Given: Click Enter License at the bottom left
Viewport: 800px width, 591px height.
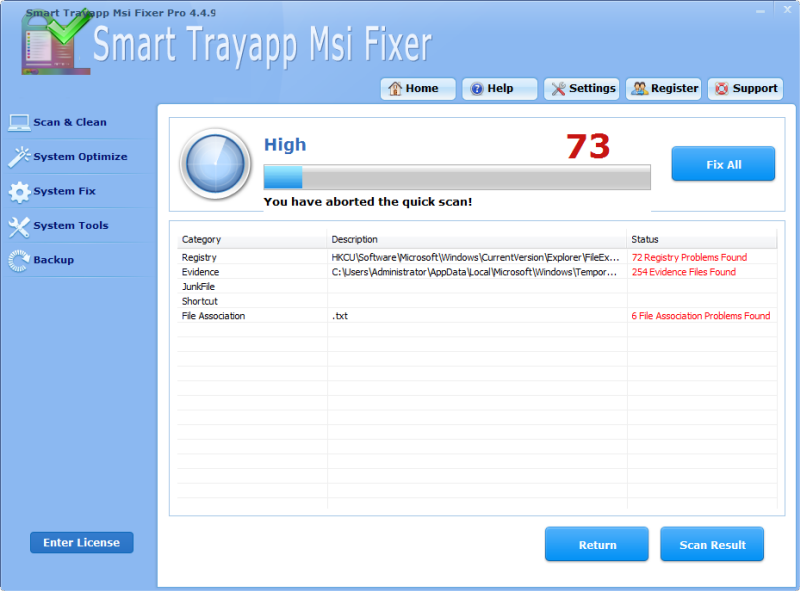Looking at the screenshot, I should click(81, 542).
